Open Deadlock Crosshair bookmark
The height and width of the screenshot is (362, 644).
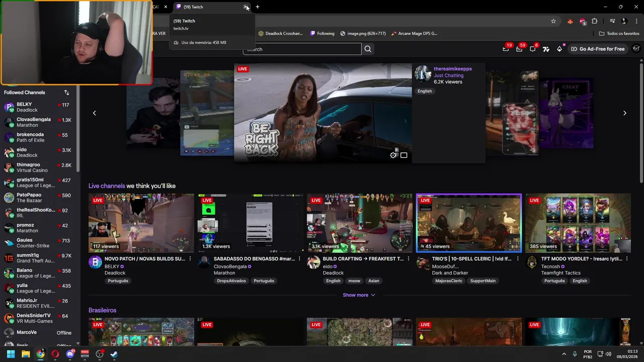pos(280,34)
